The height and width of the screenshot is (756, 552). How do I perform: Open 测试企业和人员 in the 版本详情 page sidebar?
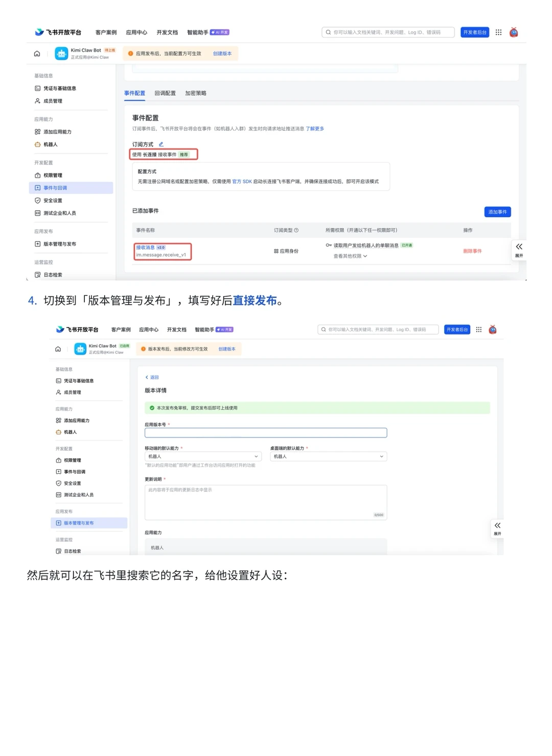(75, 495)
